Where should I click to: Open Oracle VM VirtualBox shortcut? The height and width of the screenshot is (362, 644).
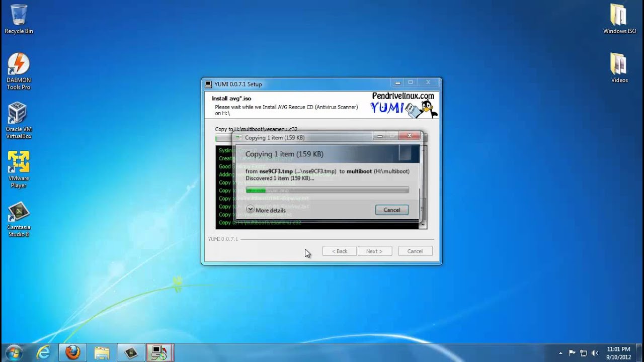tap(19, 121)
